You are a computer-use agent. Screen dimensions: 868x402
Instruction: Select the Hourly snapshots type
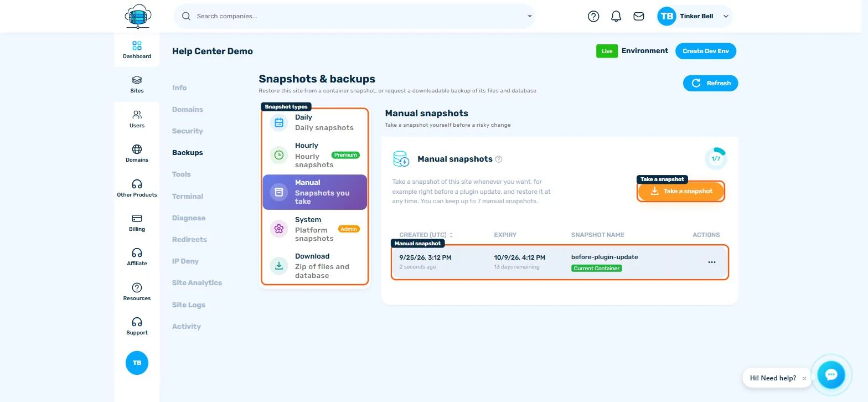click(x=314, y=155)
